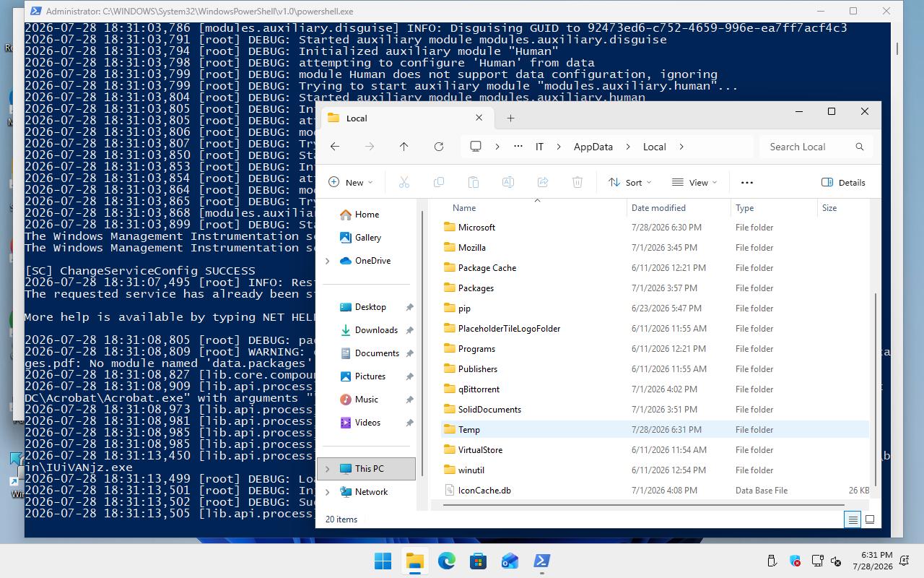Click the Delete trash icon

(577, 183)
